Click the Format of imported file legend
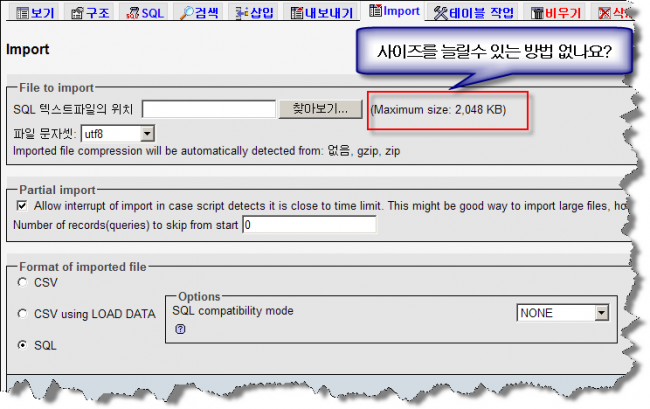This screenshot has height=409, width=650. click(83, 267)
